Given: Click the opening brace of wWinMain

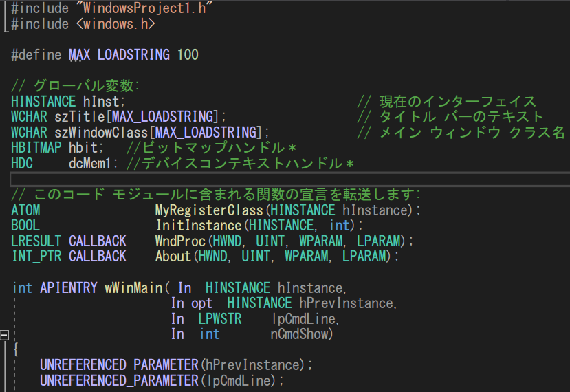Looking at the screenshot, I should tap(16, 350).
